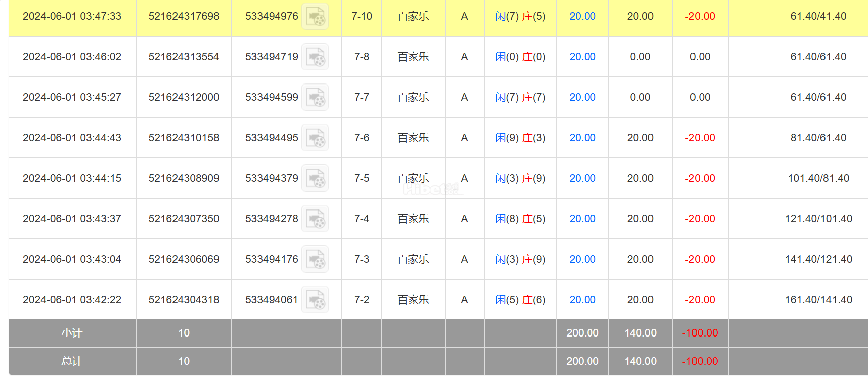Click subtotal loss value -100.00 in 小计 row
Screen dimensions: 868x378
[700, 333]
